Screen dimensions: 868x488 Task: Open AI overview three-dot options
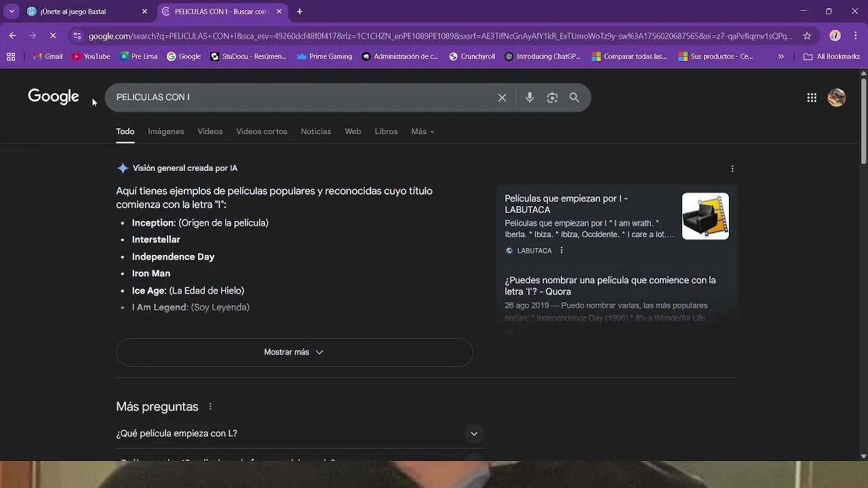coord(732,169)
